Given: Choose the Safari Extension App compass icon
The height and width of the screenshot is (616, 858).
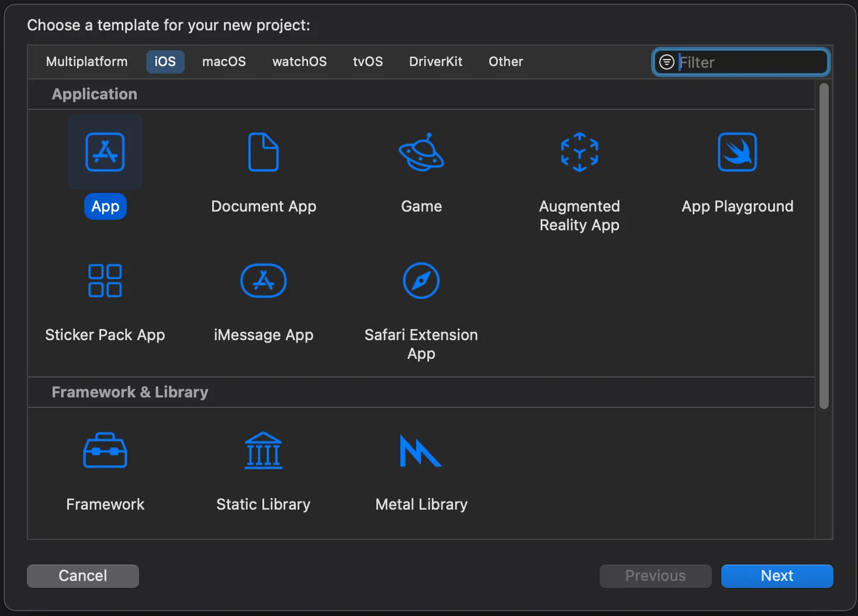Looking at the screenshot, I should [x=421, y=281].
